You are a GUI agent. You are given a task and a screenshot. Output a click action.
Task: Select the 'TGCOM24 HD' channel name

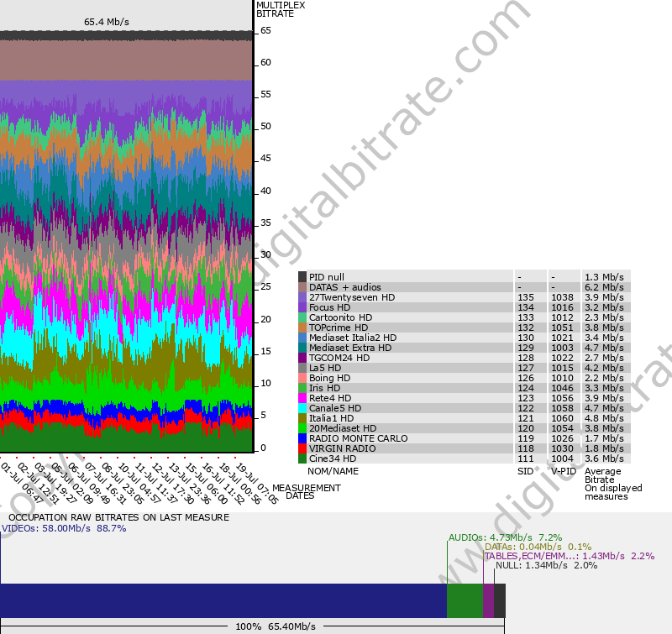point(339,358)
